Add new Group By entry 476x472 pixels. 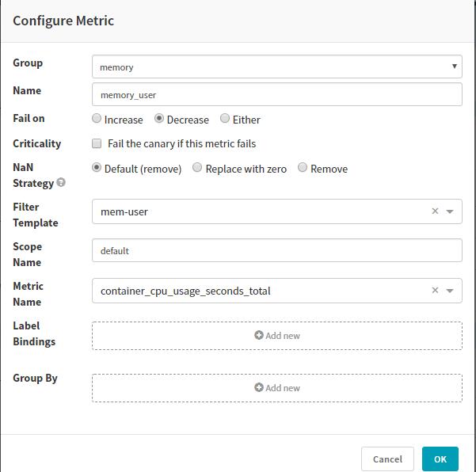277,388
